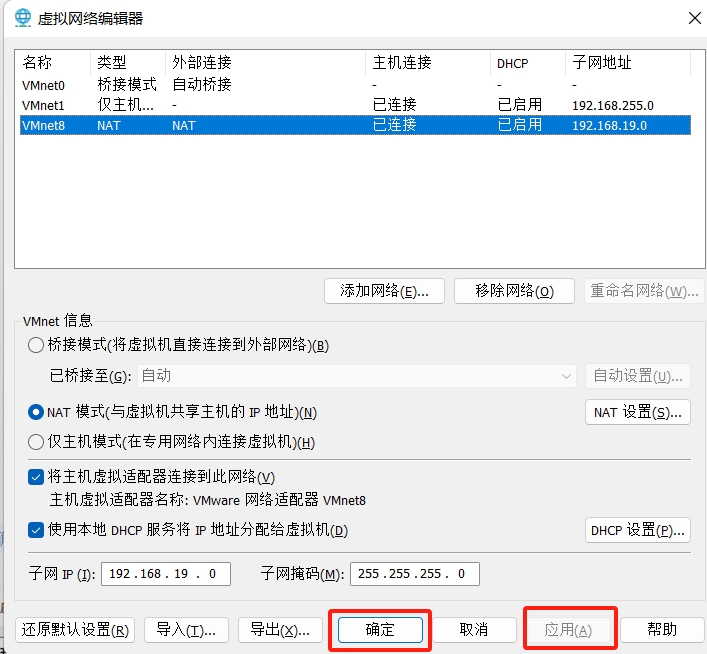Click the 导入(T)... button
Image resolution: width=707 pixels, height=654 pixels.
click(x=186, y=630)
